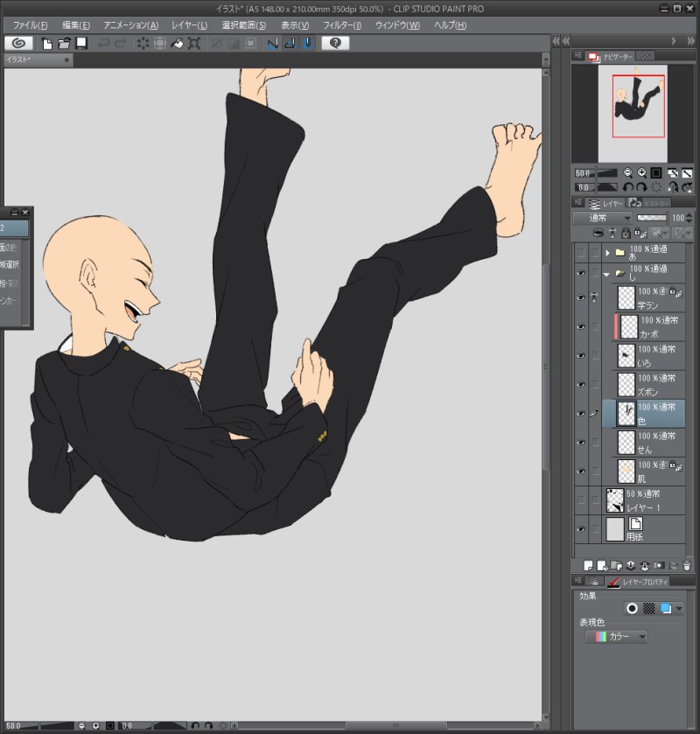Hide the 用紙 paper layer
The image size is (700, 734).
581,529
